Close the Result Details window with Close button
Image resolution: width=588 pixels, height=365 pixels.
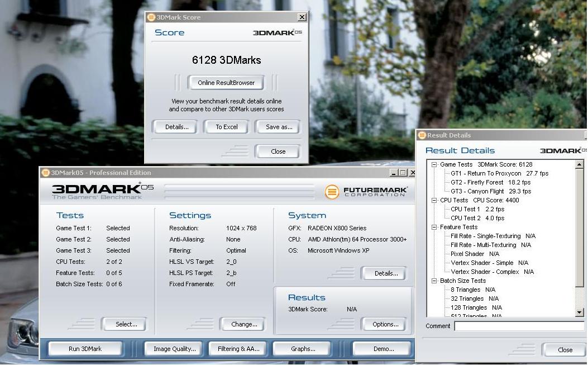click(565, 350)
